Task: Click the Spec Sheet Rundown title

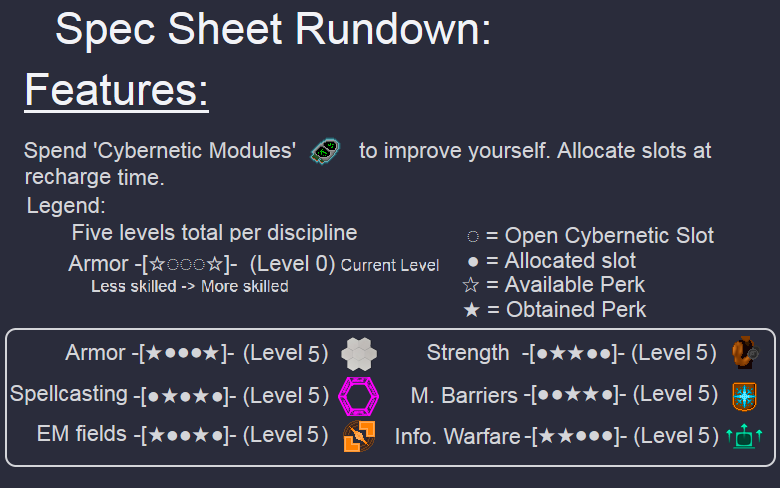Action: click(273, 29)
